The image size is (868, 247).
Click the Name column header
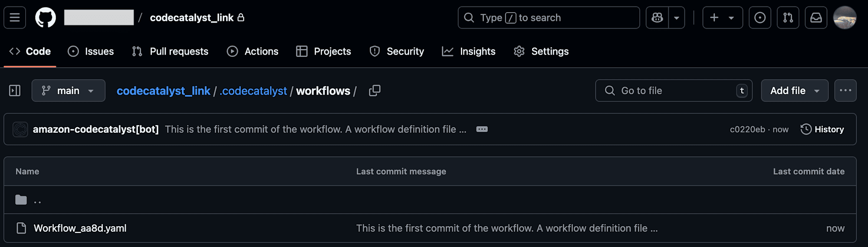coord(27,171)
